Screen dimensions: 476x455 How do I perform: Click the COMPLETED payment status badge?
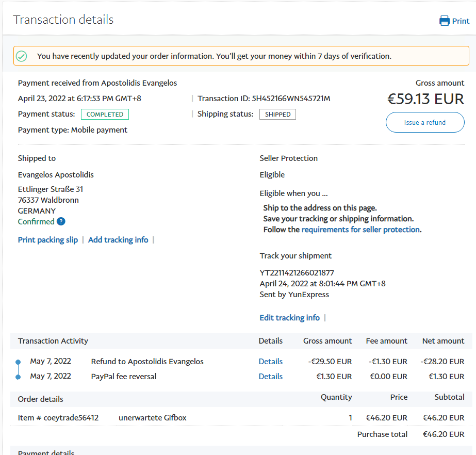coord(105,115)
